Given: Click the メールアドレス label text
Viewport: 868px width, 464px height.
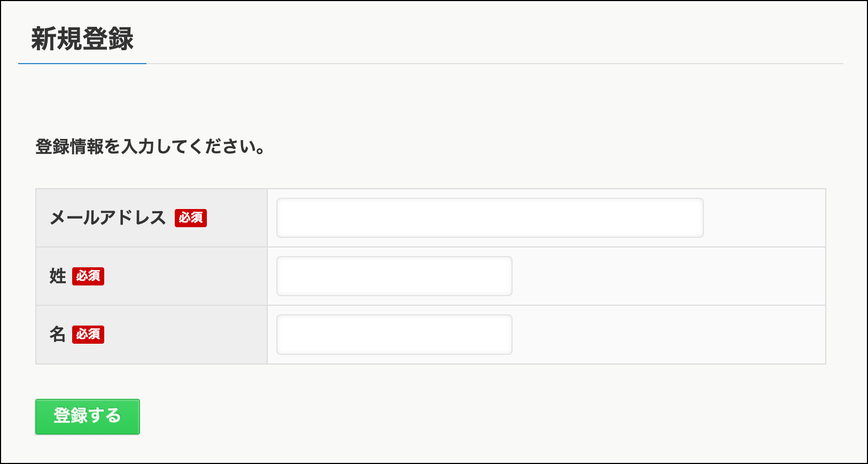Looking at the screenshot, I should tap(107, 218).
